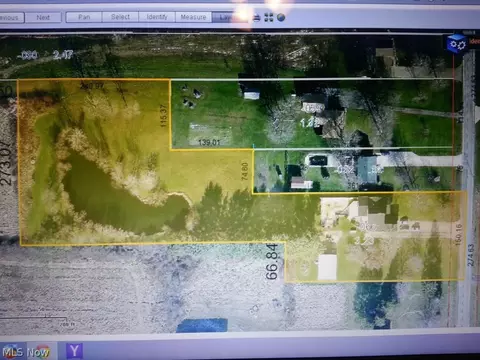Click the 66.84 parcel dimension label
Viewport: 480px width, 360px height.
272,262
